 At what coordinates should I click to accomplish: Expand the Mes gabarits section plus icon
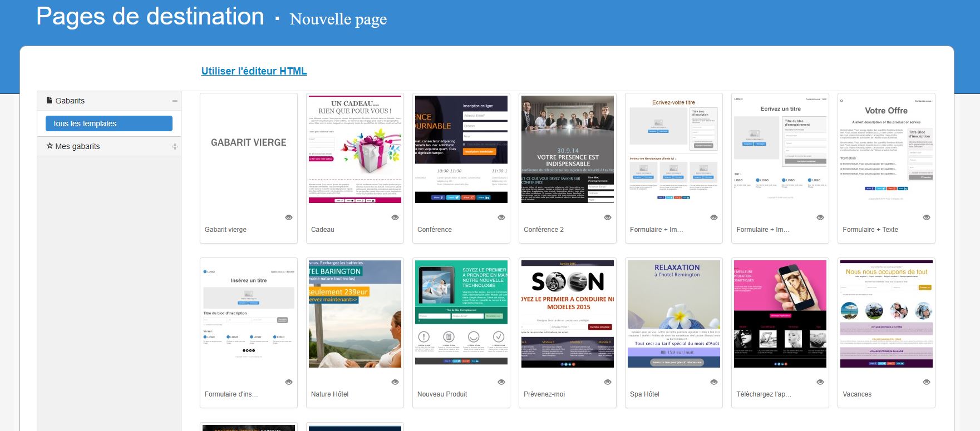[175, 147]
